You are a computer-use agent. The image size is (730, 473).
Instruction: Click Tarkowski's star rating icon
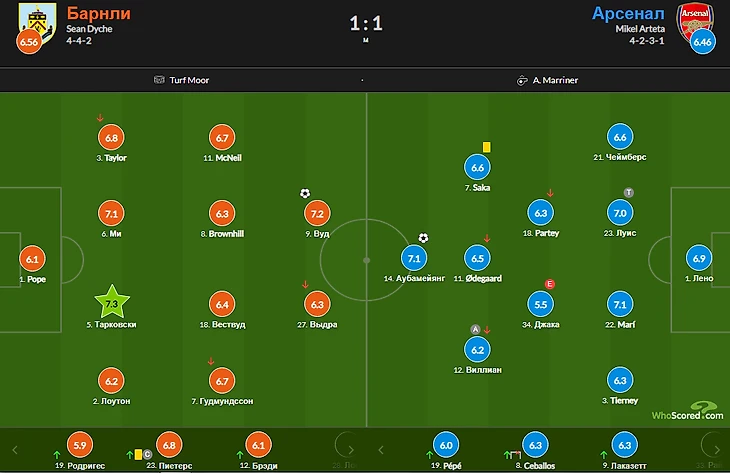pyautogui.click(x=112, y=303)
